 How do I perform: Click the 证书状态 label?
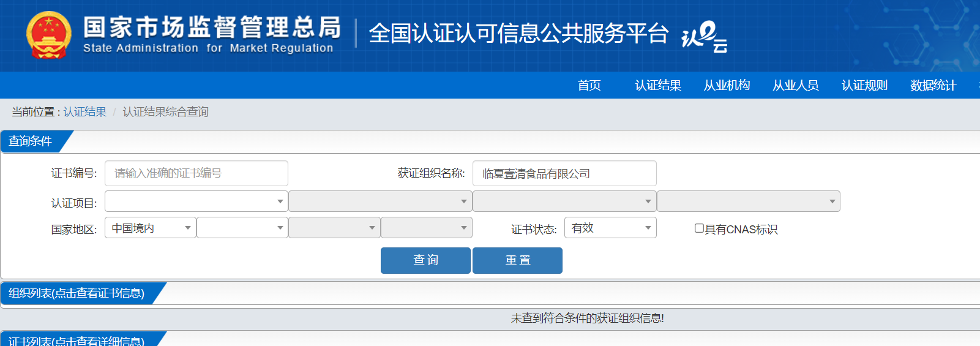pyautogui.click(x=534, y=230)
